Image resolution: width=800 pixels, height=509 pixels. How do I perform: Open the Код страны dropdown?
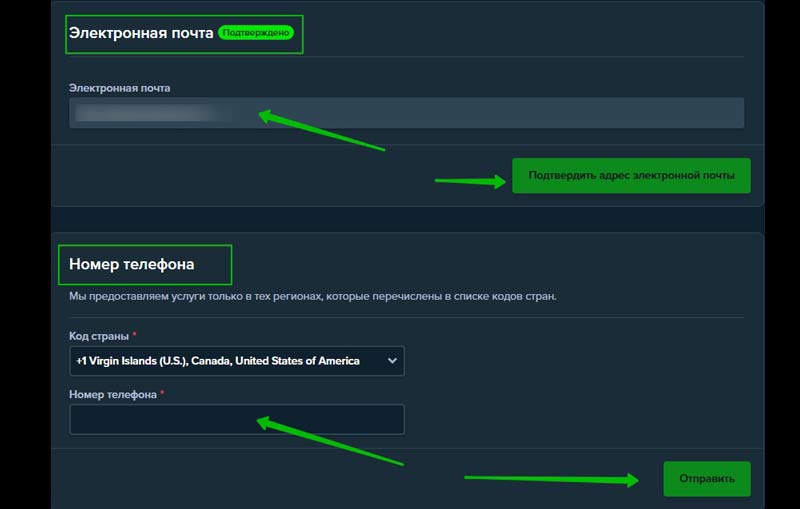pyautogui.click(x=236, y=361)
